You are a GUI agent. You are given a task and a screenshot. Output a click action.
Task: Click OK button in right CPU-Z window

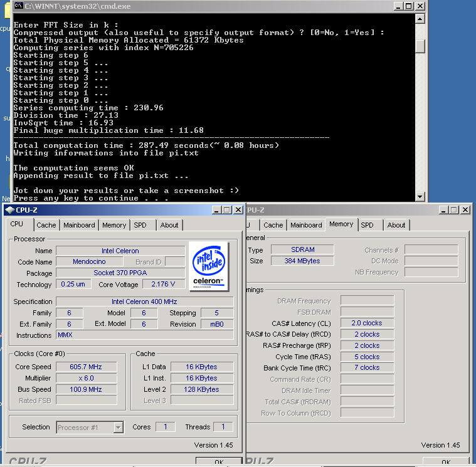click(446, 462)
